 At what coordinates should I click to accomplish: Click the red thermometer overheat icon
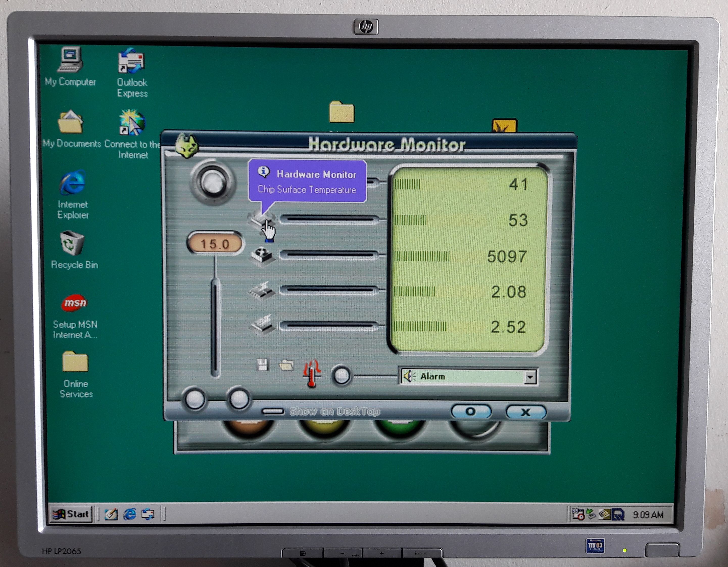pyautogui.click(x=311, y=373)
